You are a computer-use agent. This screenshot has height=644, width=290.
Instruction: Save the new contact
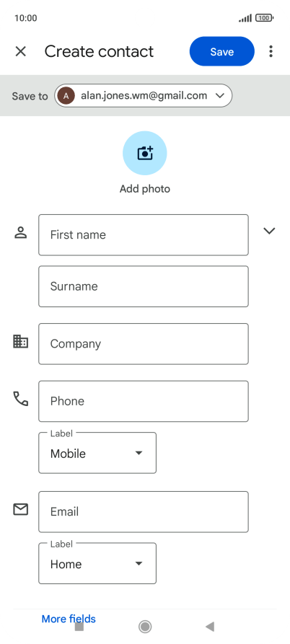pyautogui.click(x=221, y=51)
